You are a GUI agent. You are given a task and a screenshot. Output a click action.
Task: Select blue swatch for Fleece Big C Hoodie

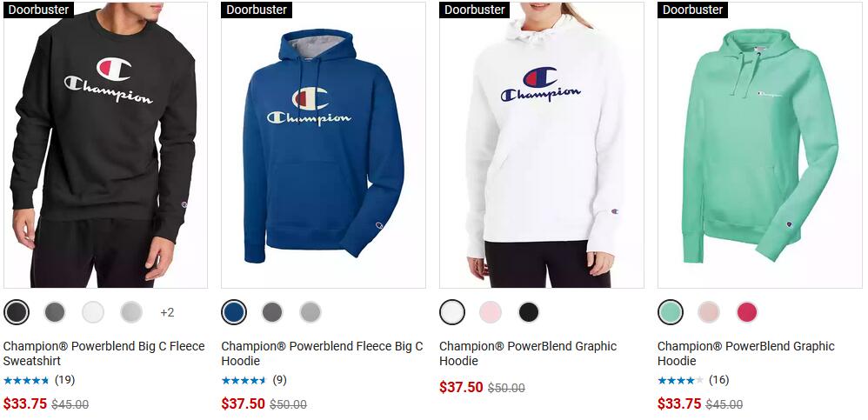point(234,312)
